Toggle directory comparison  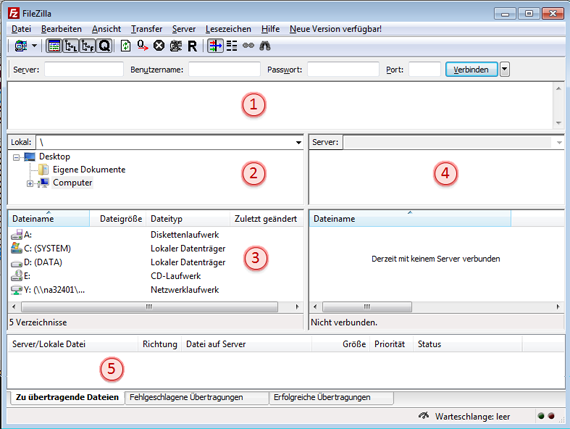(232, 46)
